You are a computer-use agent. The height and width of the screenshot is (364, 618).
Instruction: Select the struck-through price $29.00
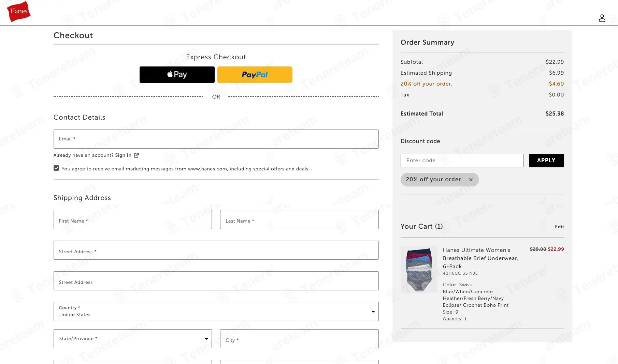click(538, 249)
